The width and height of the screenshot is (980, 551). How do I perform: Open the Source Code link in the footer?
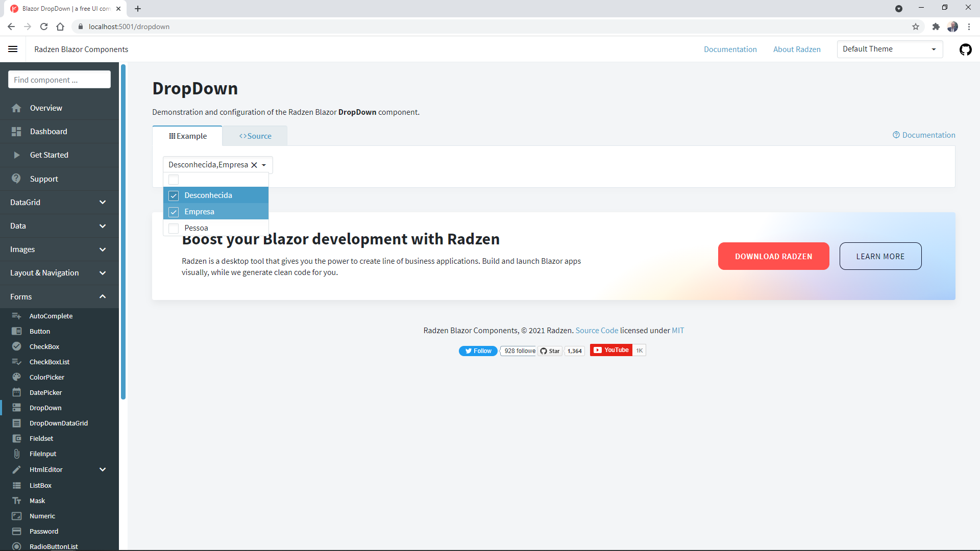click(597, 330)
